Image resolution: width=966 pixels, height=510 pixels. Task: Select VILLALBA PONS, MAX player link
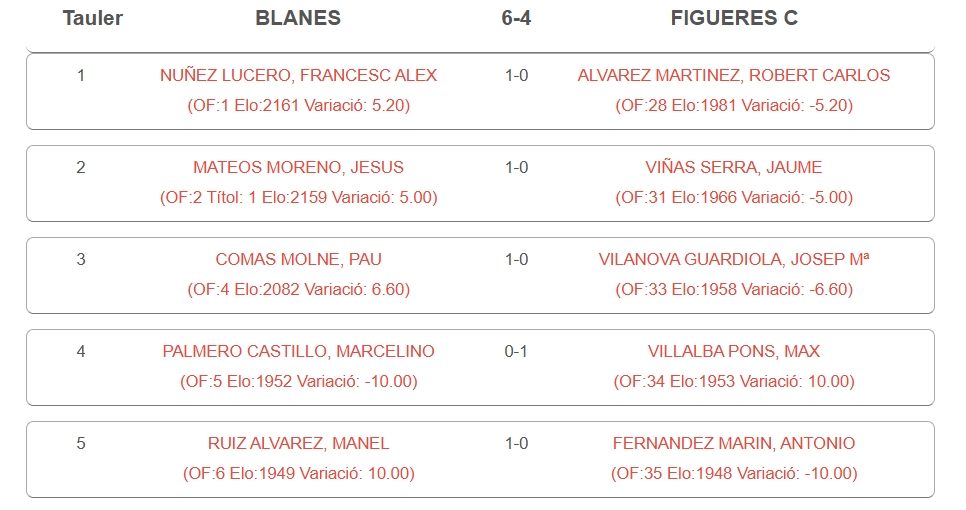[733, 351]
